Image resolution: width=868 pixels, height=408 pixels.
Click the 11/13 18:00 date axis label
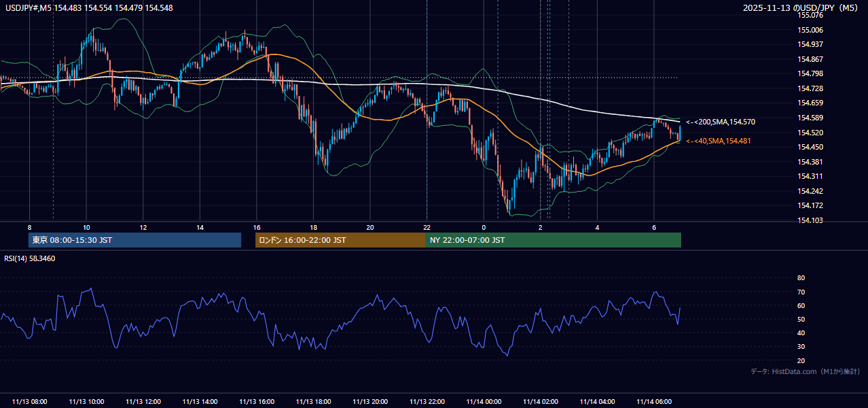(x=313, y=402)
